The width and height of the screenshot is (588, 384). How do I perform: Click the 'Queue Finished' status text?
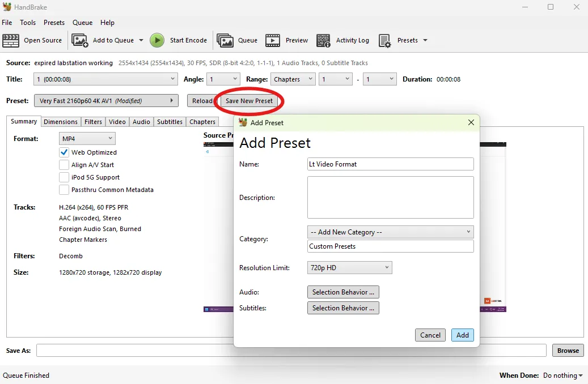click(26, 376)
